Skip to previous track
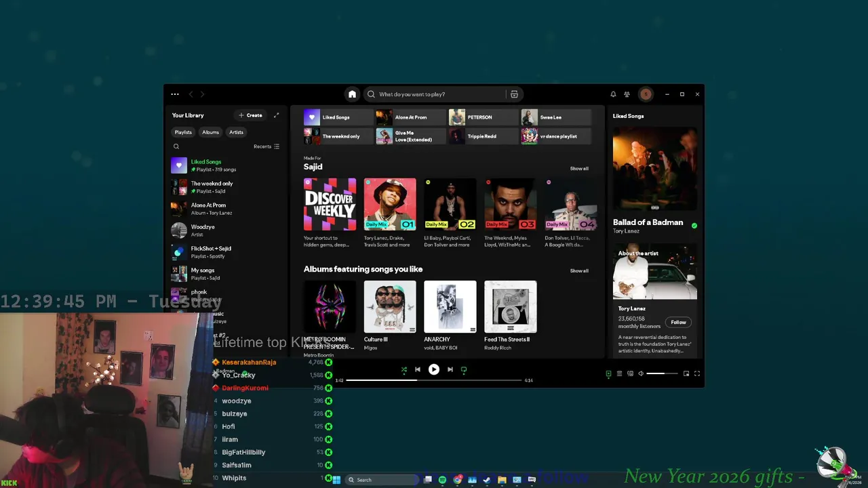This screenshot has height=488, width=868. click(x=418, y=370)
